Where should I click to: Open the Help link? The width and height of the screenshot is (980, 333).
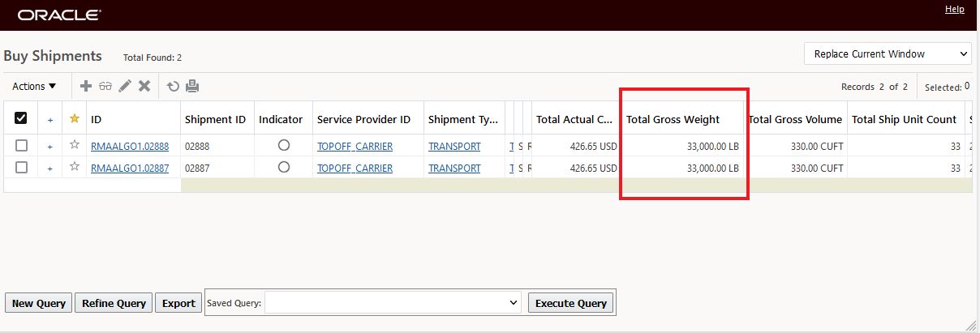(x=955, y=10)
